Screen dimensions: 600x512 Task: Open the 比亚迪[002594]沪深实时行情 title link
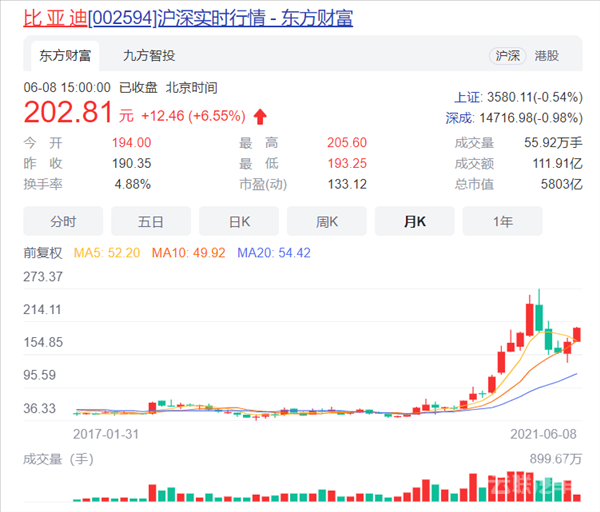(188, 18)
